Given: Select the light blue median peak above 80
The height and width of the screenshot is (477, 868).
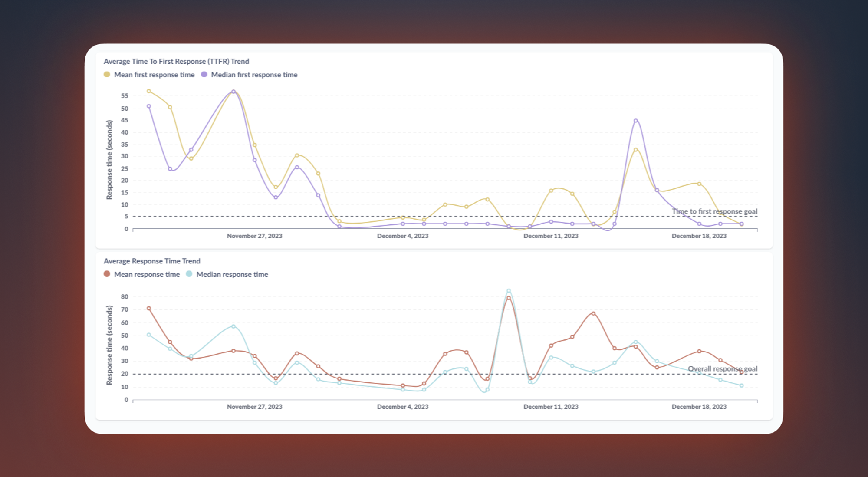Looking at the screenshot, I should (509, 291).
